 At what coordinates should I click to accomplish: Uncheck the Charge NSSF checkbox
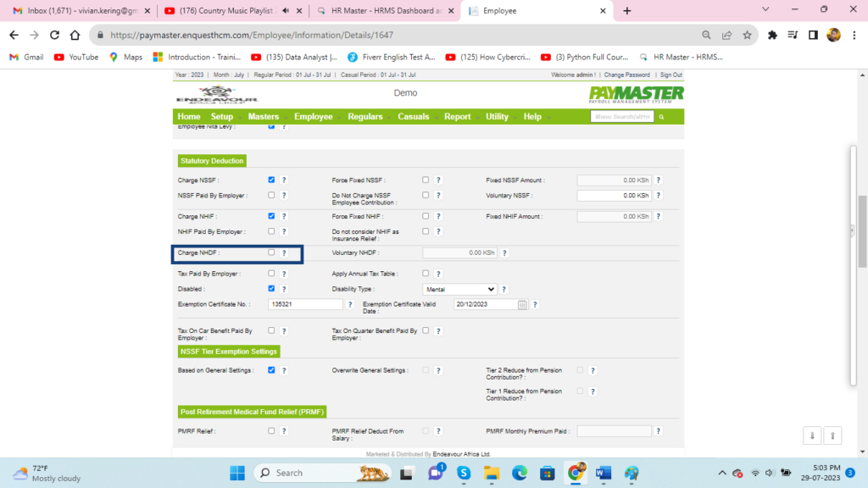coord(271,180)
